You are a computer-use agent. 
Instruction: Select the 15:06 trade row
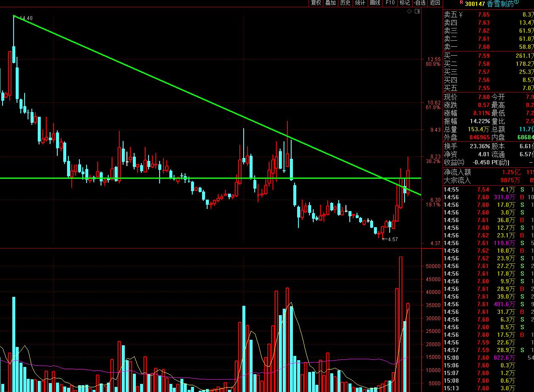(x=489, y=365)
